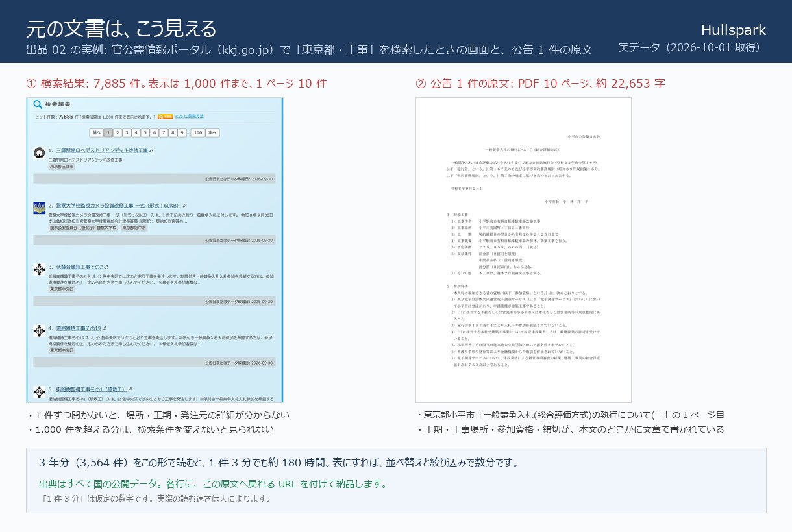
Task: Click the Chuo ward emblem on result 5
Action: click(40, 392)
